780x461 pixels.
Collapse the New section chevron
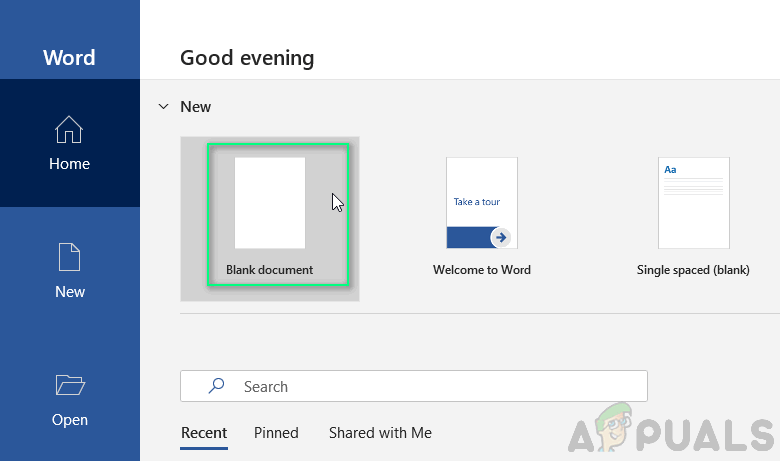coord(163,106)
